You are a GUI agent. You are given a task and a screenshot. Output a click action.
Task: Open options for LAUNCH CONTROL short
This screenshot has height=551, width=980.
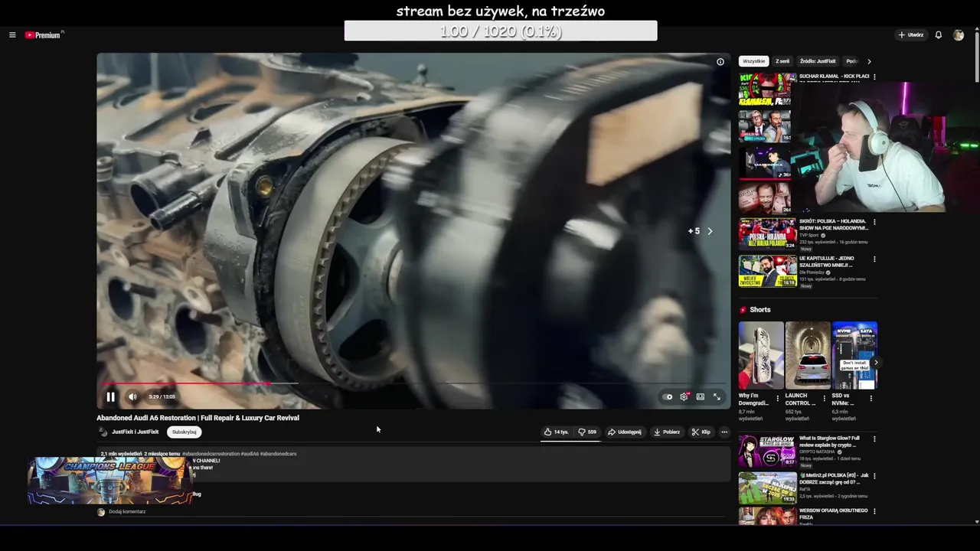tap(825, 399)
